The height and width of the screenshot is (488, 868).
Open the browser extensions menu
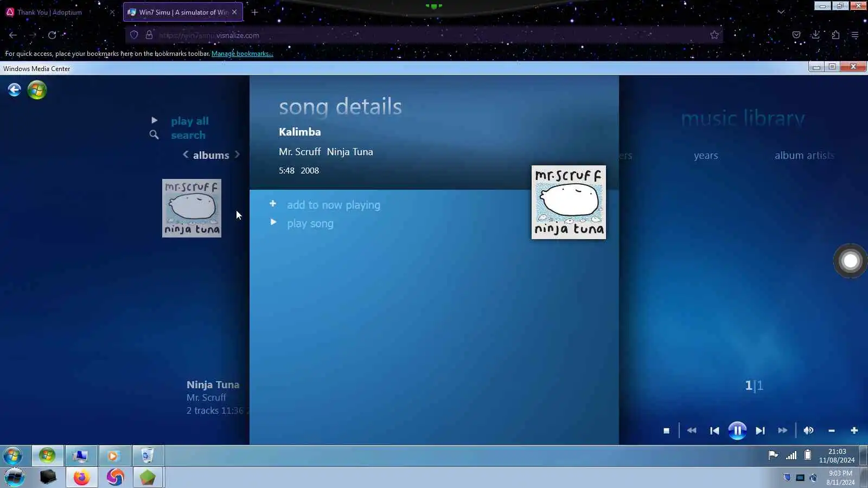point(835,35)
